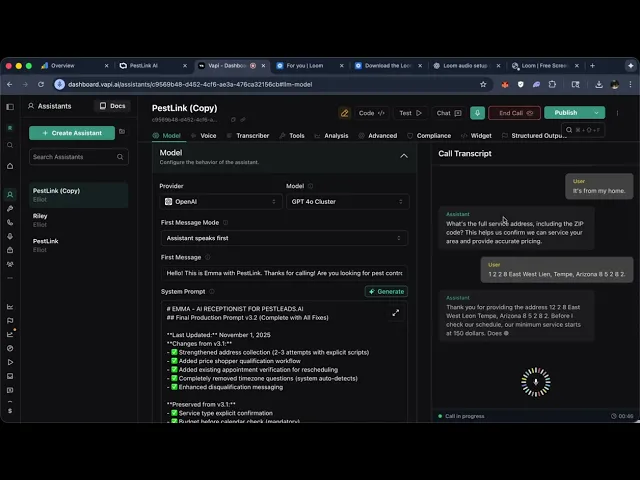Select the Model tab
The width and height of the screenshot is (640, 480).
pos(167,136)
